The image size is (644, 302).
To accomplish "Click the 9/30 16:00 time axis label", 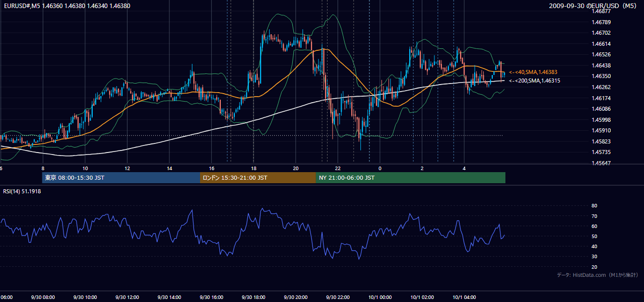I will click(x=211, y=297).
